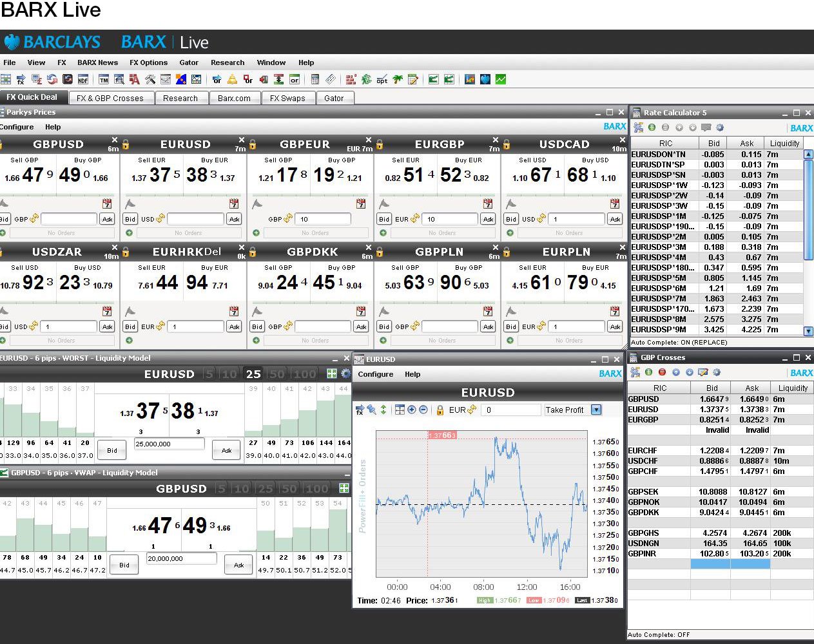This screenshot has height=644, width=814.
Task: Switch to the FX Swaps tab
Action: point(287,98)
